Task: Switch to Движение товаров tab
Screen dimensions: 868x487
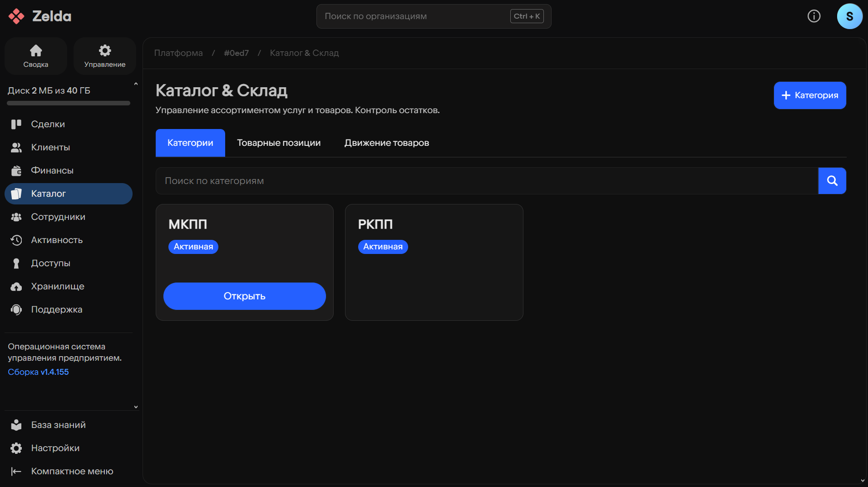Action: pyautogui.click(x=386, y=143)
